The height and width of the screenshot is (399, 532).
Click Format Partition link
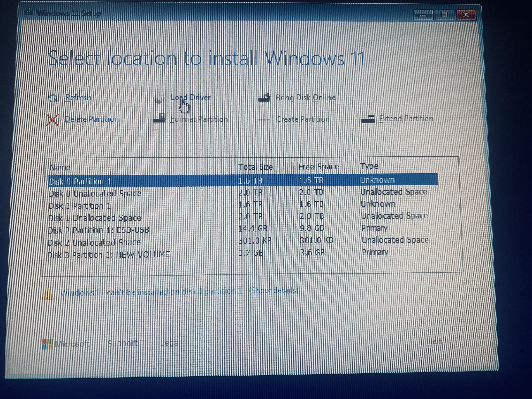pos(199,119)
